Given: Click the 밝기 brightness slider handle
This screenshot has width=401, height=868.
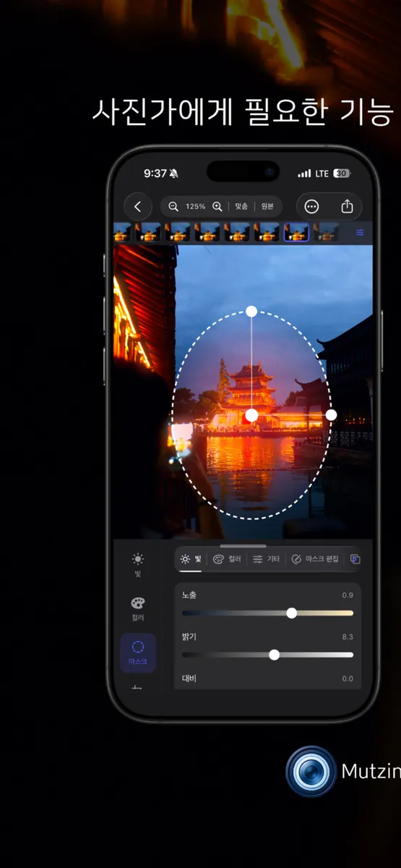Looking at the screenshot, I should (x=274, y=655).
